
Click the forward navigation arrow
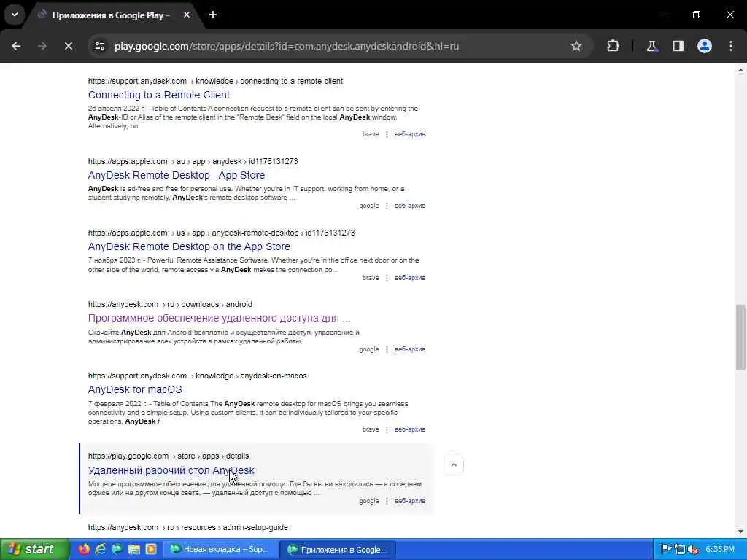(x=42, y=46)
